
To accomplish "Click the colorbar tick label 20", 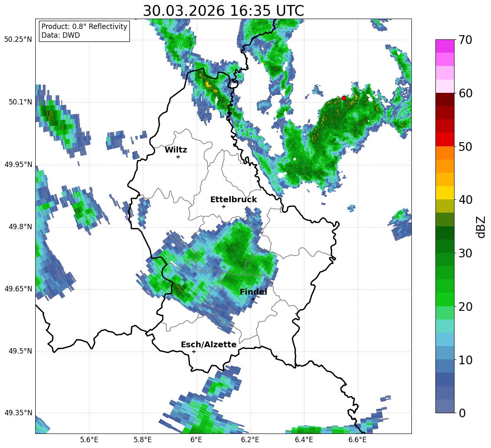I will tap(465, 307).
